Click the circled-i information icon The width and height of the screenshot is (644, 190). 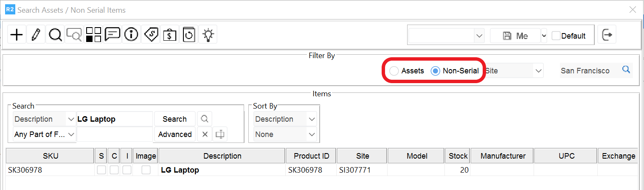click(x=132, y=35)
